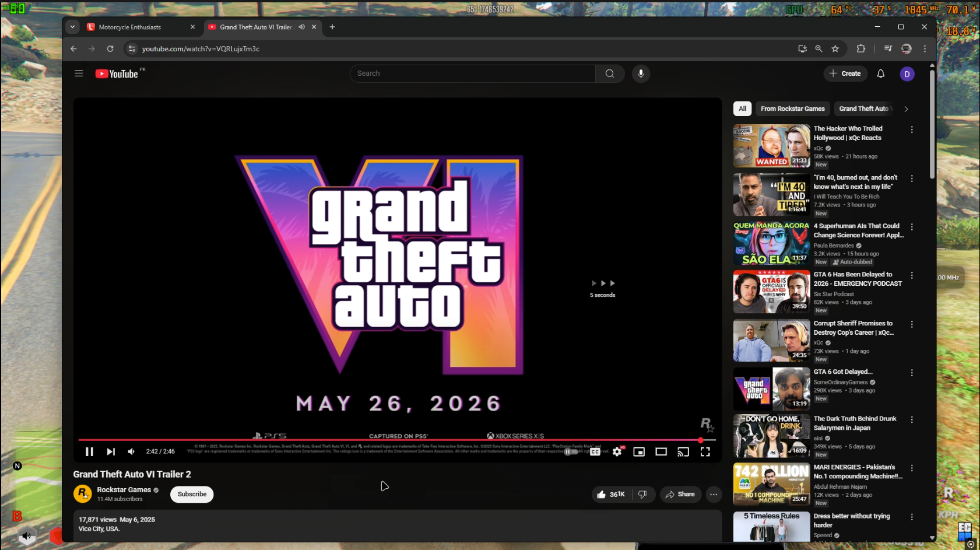Select From Rockstar Games filter chip
980x550 pixels.
(793, 108)
